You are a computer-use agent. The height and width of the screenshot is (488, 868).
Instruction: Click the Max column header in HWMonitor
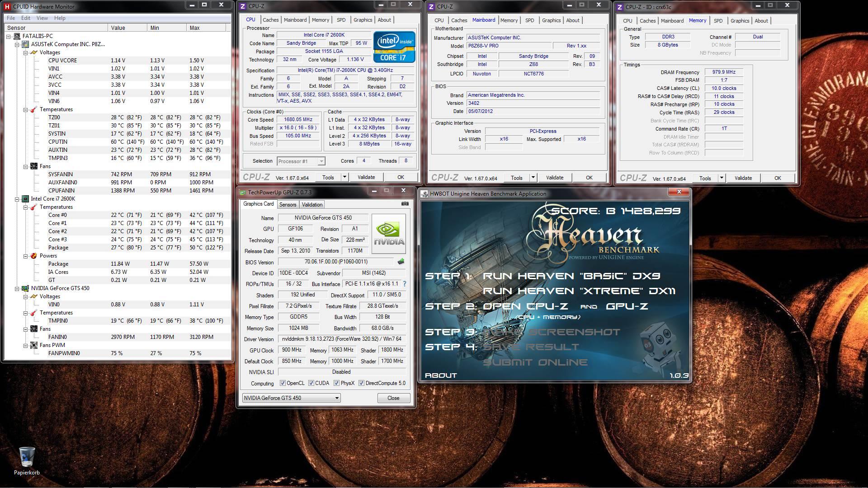click(x=206, y=28)
